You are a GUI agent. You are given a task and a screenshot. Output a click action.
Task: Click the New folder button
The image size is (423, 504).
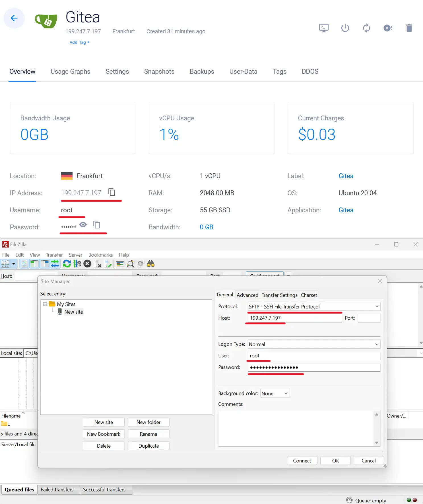148,422
